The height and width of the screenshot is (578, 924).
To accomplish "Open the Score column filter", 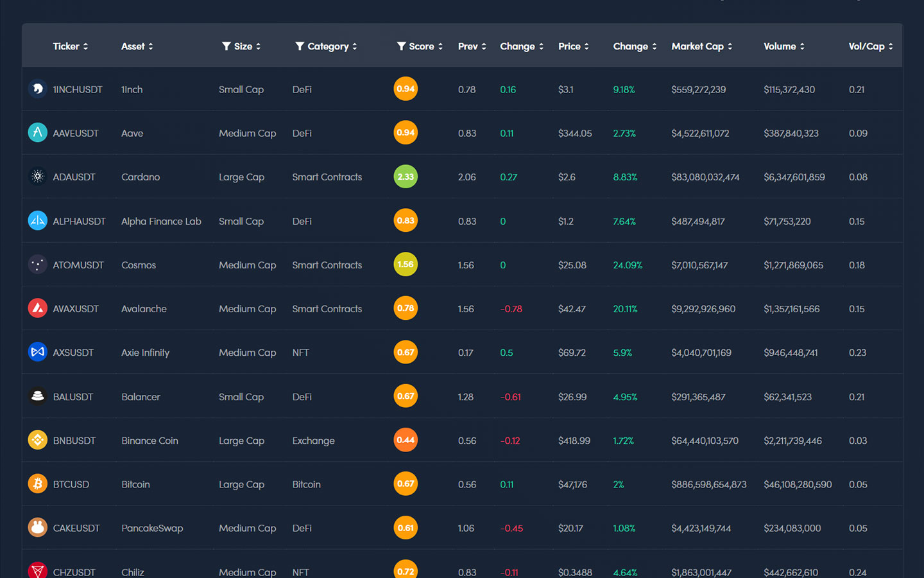I will (x=401, y=46).
